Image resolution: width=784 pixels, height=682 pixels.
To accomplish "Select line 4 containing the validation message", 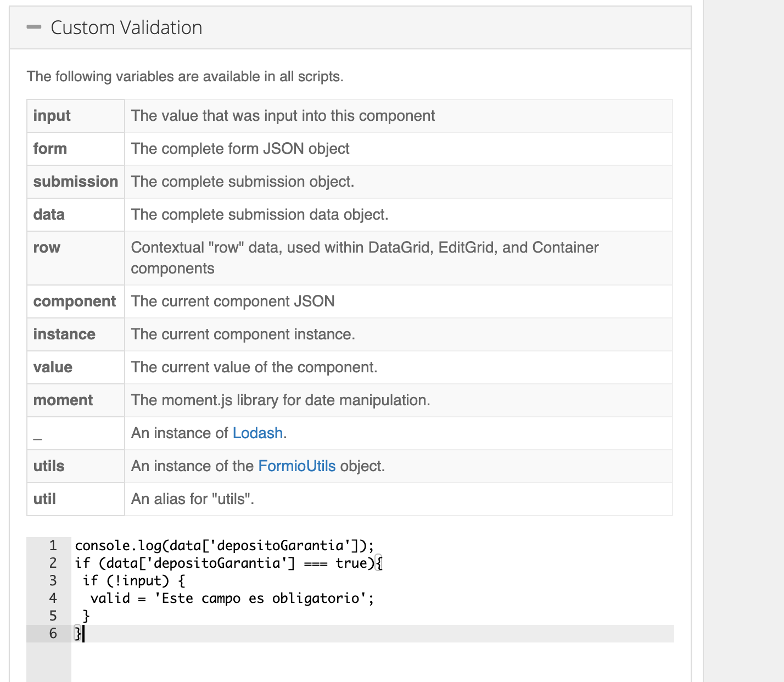I will point(231,598).
